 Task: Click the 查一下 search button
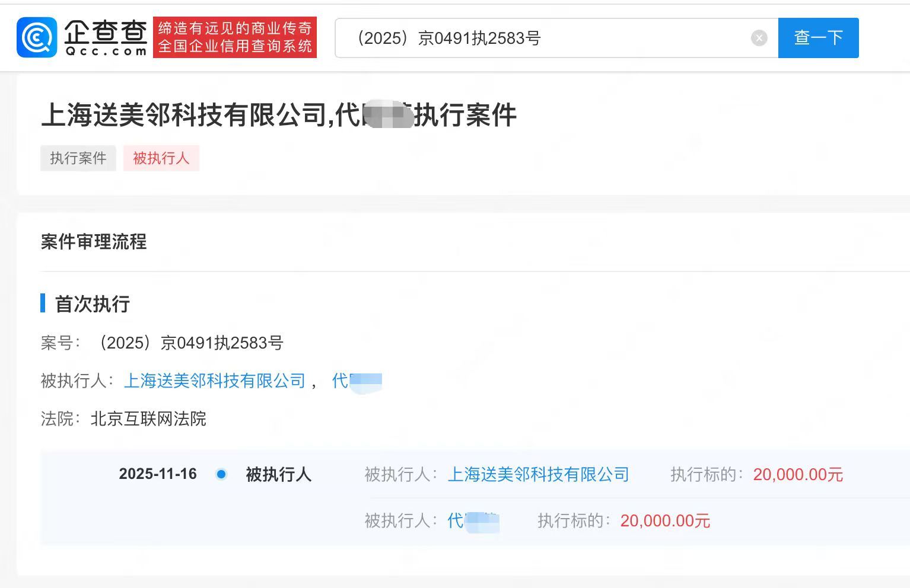(x=818, y=38)
